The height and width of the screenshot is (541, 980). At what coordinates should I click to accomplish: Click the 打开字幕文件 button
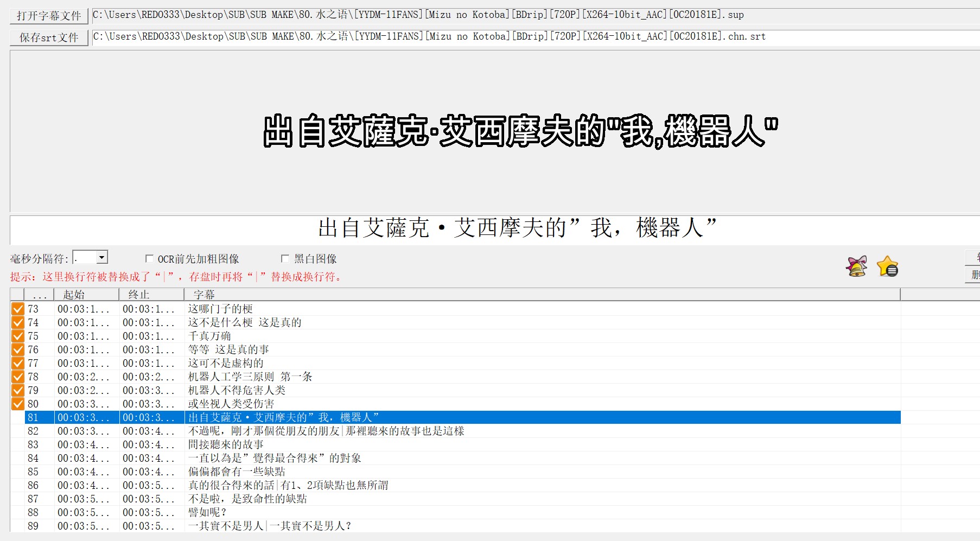pyautogui.click(x=49, y=16)
